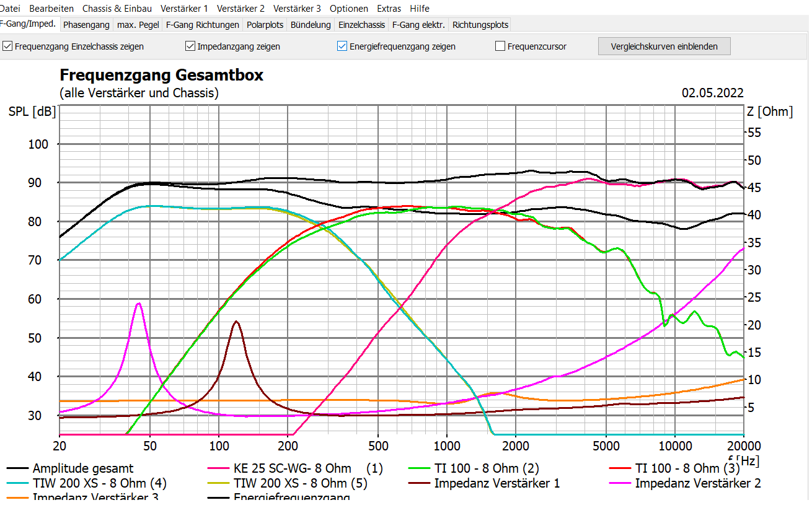Open the Verstärker 3 menu

297,9
